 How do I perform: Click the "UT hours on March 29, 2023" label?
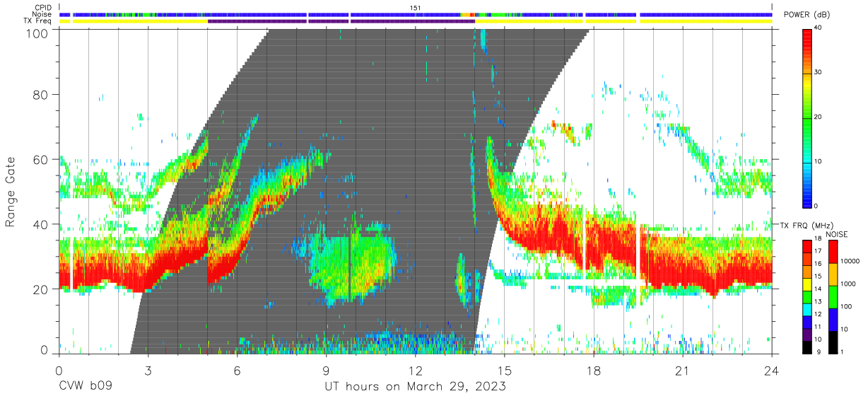(415, 388)
